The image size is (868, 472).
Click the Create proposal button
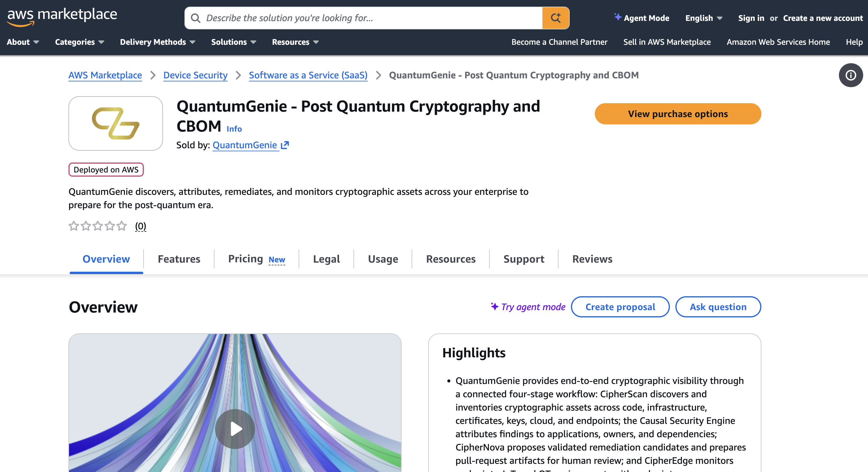pos(620,307)
